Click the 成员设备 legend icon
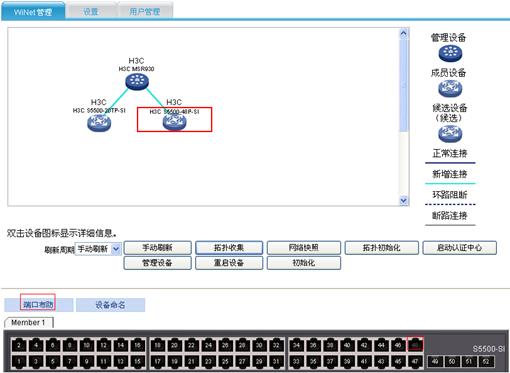 450,89
